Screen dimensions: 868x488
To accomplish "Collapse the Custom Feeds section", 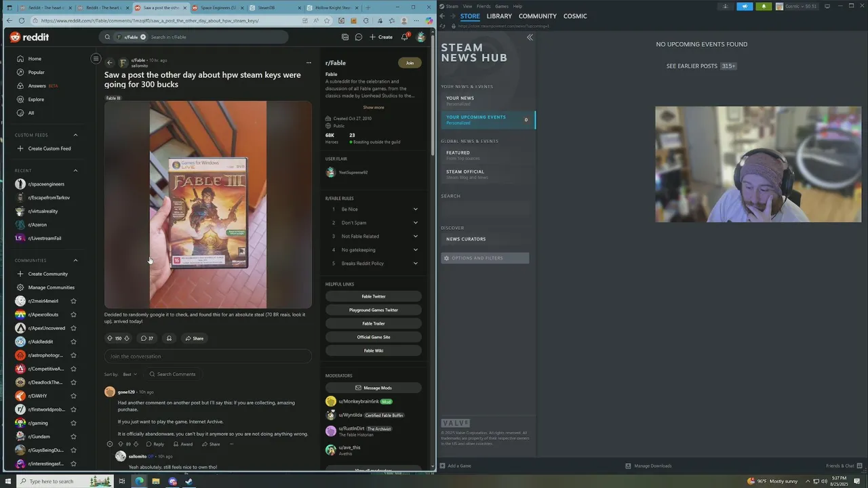I will (75, 135).
